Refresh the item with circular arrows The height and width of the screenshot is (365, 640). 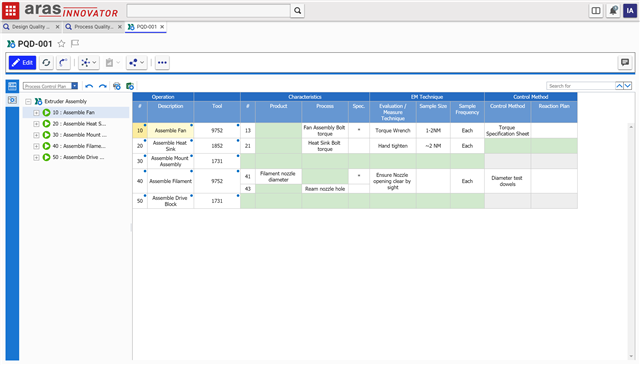[46, 62]
